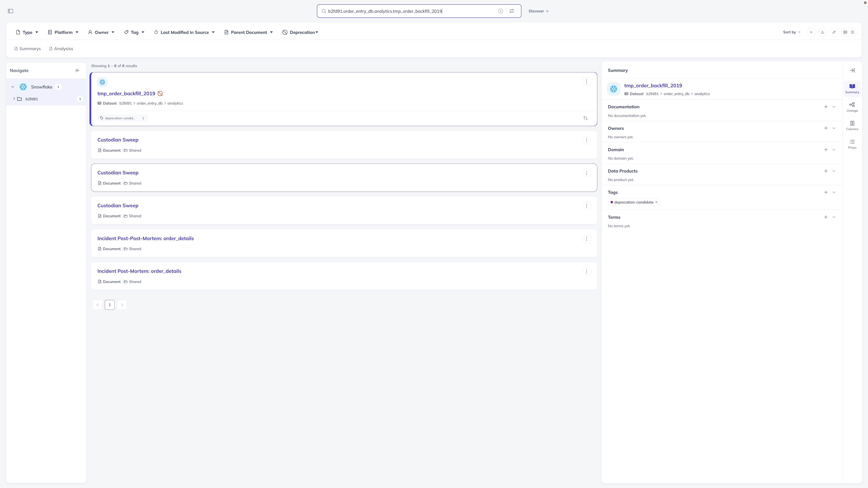Add a glossary term plus icon

(826, 217)
